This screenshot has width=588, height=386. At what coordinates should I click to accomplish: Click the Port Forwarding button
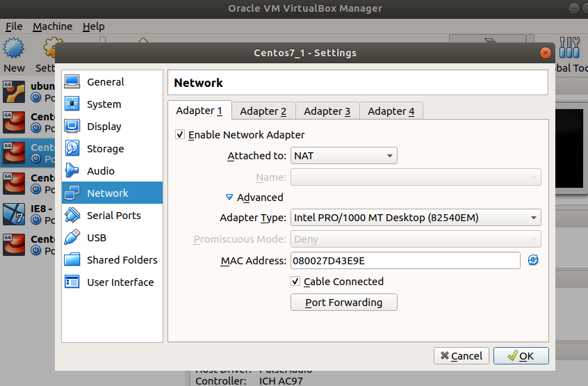(343, 303)
